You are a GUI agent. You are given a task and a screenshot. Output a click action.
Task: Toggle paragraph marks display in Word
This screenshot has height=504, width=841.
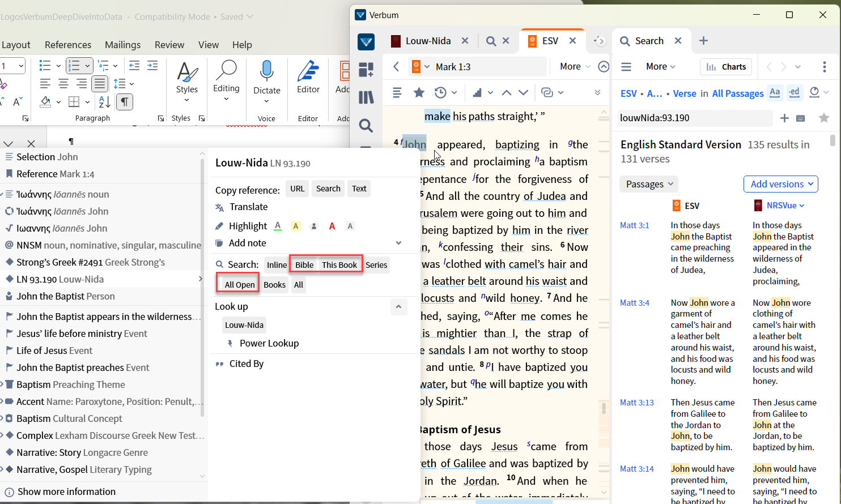coord(125,102)
